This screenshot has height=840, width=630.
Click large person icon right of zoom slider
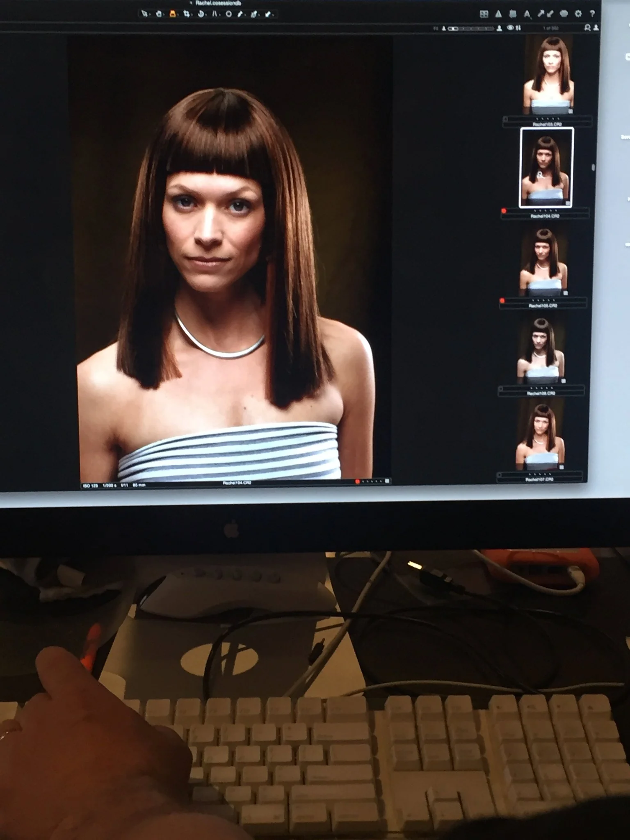click(499, 28)
